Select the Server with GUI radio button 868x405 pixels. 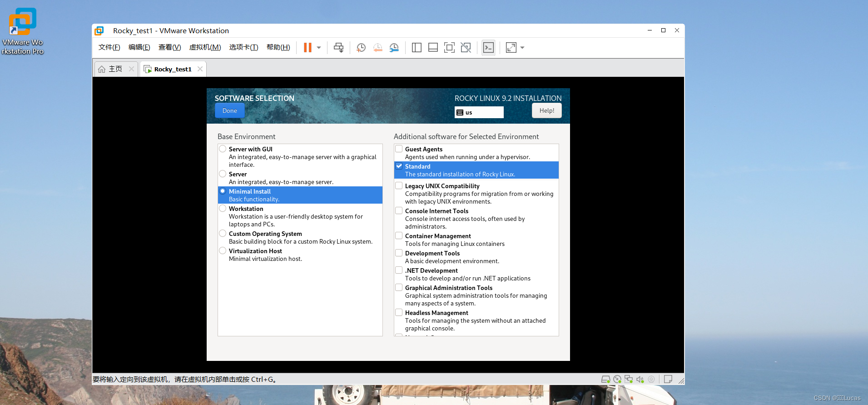pos(223,149)
